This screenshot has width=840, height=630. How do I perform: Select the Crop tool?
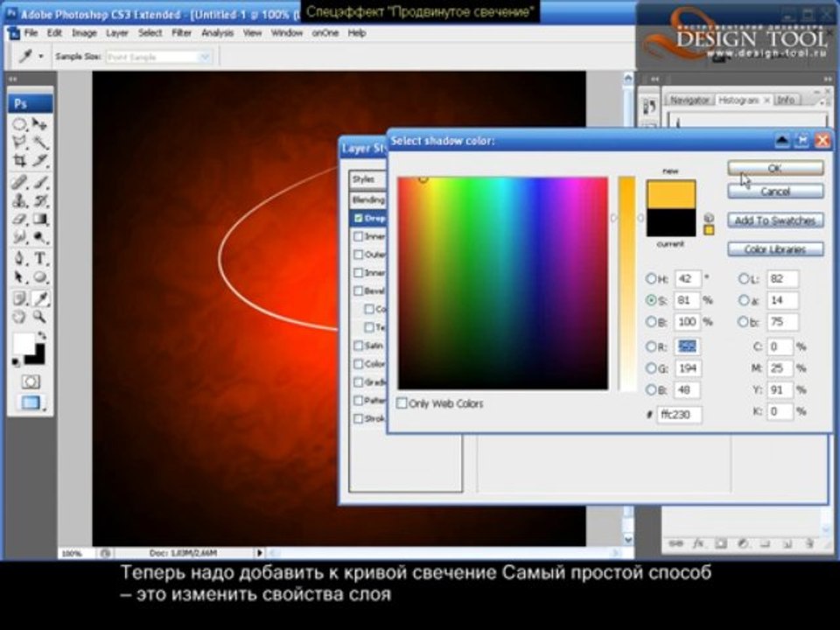pyautogui.click(x=20, y=161)
